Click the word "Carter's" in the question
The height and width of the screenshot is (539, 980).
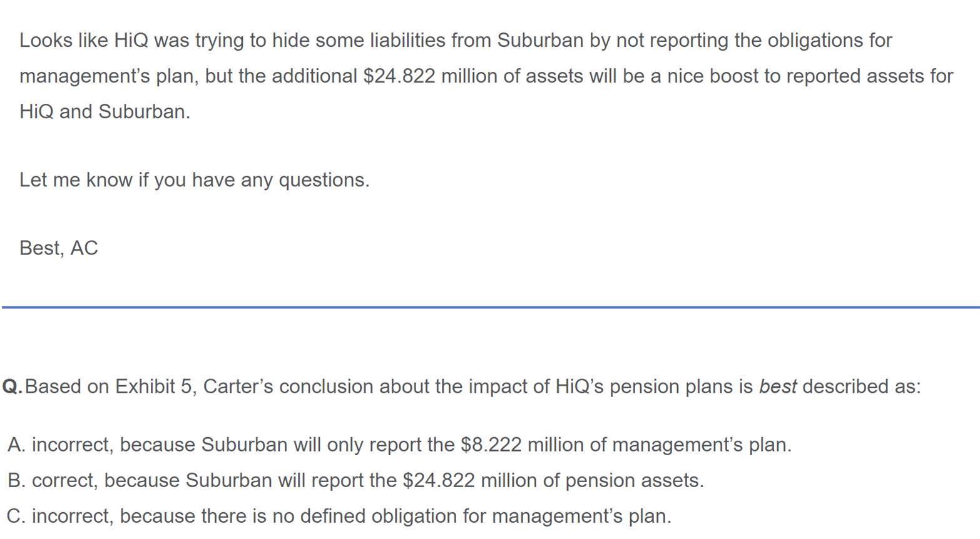point(238,386)
